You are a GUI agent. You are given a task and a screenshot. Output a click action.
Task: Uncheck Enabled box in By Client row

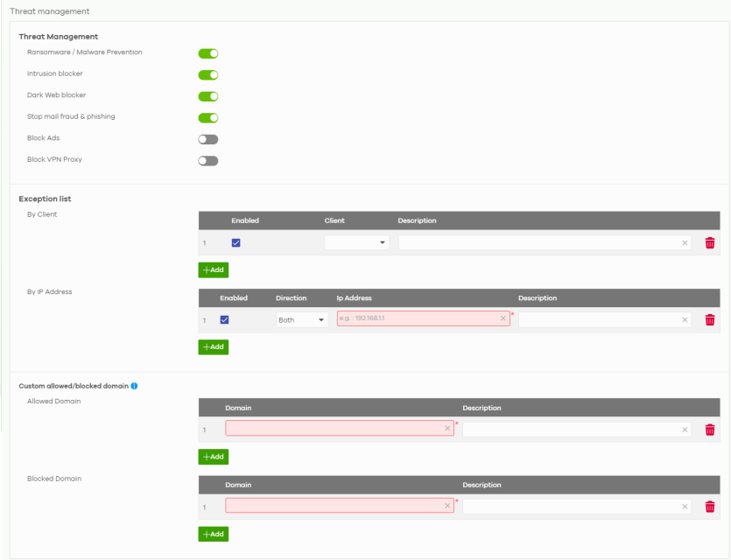[x=236, y=243]
